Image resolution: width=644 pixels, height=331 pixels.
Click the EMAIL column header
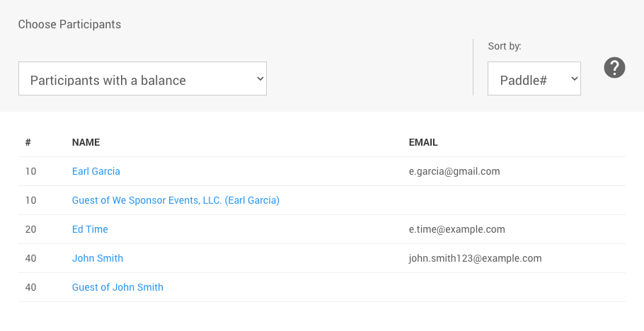click(423, 142)
